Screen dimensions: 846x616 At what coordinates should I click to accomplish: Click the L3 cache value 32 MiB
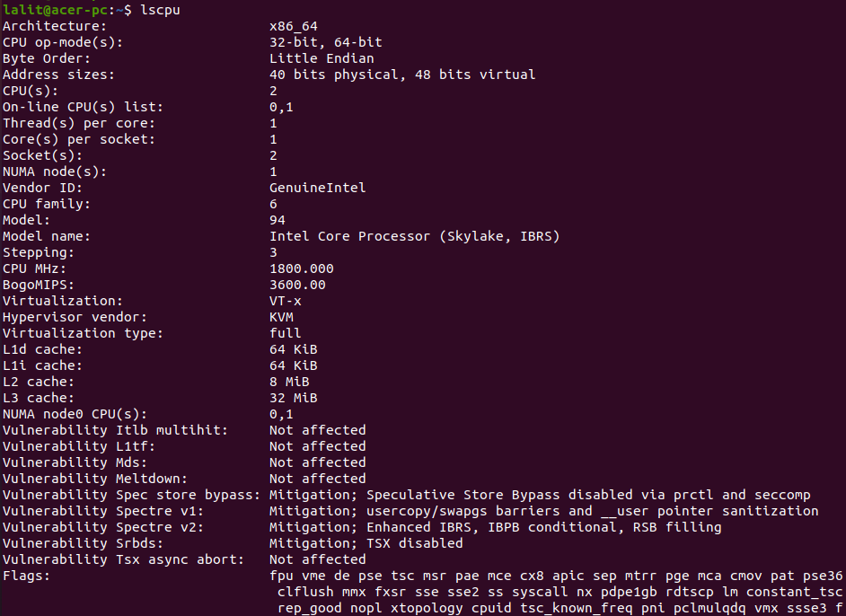point(293,398)
